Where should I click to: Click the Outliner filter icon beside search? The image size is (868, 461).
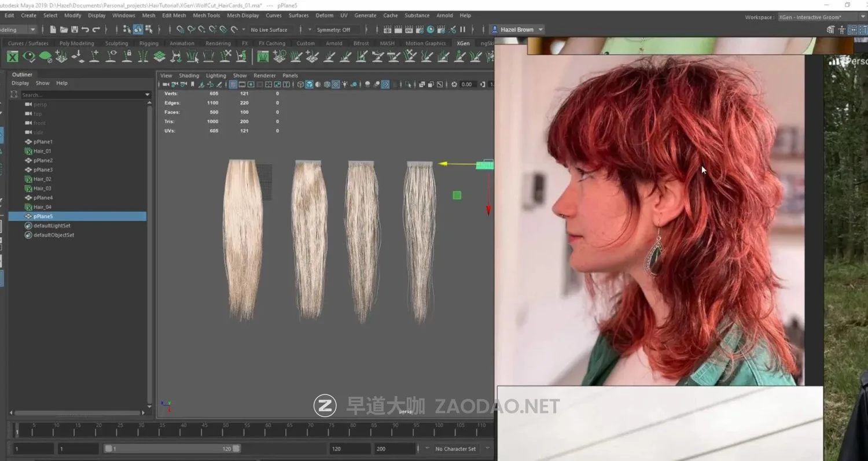[x=14, y=94]
